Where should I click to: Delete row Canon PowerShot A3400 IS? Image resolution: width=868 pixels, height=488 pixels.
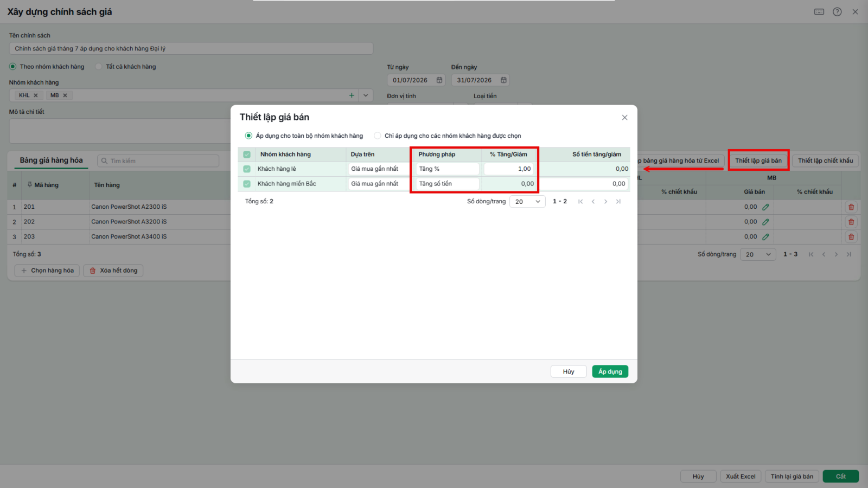pos(851,237)
